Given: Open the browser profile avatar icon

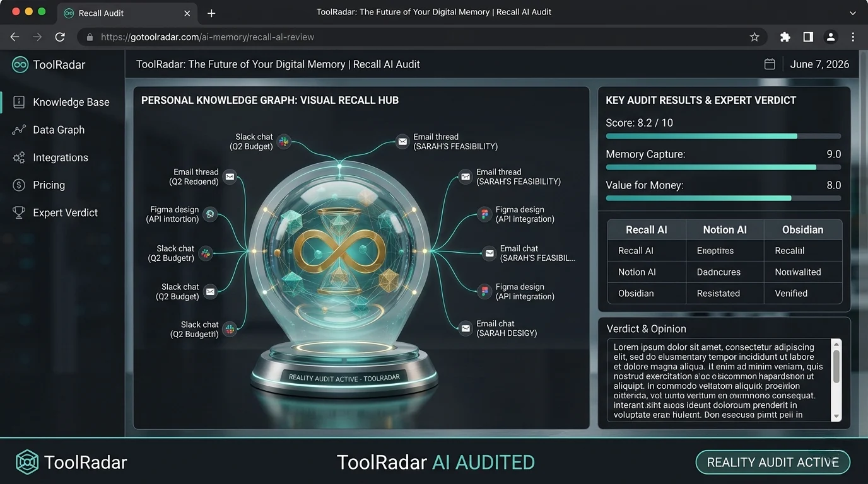Looking at the screenshot, I should point(831,37).
